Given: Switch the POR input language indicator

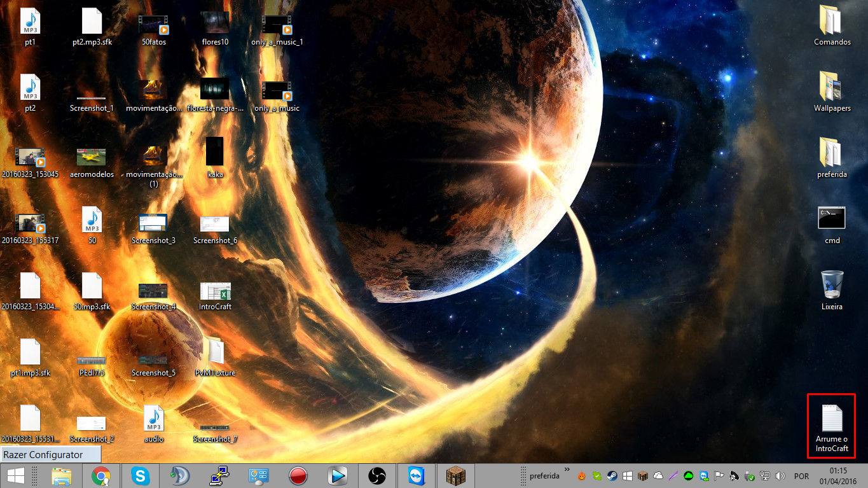Looking at the screenshot, I should pyautogui.click(x=801, y=476).
